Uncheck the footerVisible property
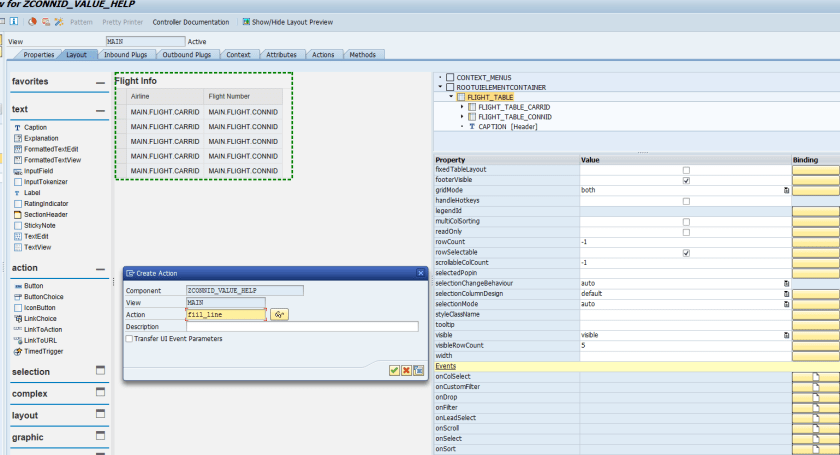840x455 pixels. 686,180
